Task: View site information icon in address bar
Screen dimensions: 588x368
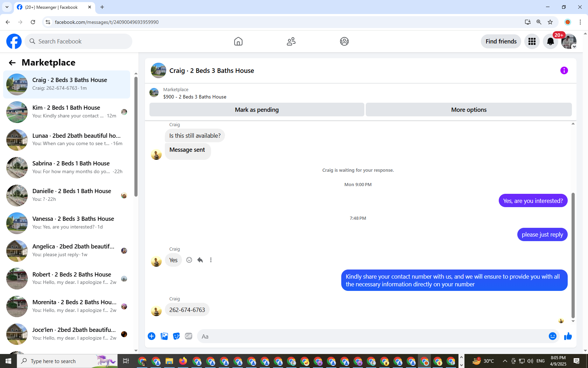Action: pos(48,22)
